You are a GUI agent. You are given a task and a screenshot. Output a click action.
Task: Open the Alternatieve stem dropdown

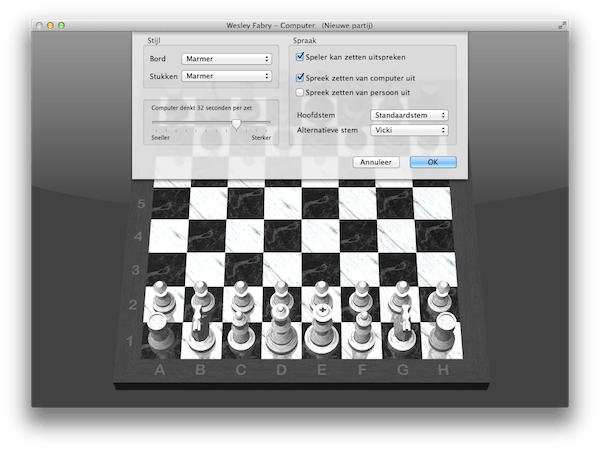(x=409, y=130)
